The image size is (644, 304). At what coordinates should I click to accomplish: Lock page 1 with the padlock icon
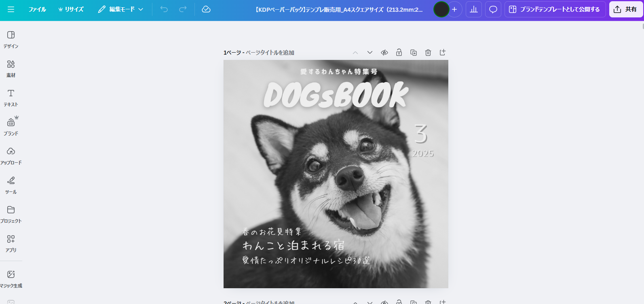[399, 53]
